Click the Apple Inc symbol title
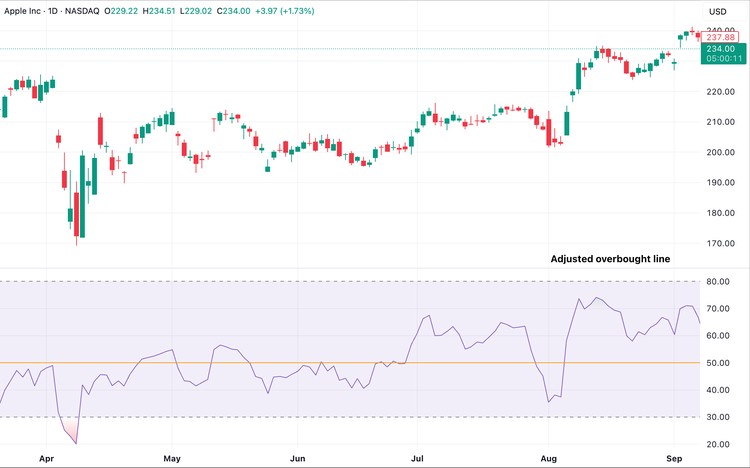Screen dimensions: 750x468 (x=27, y=11)
